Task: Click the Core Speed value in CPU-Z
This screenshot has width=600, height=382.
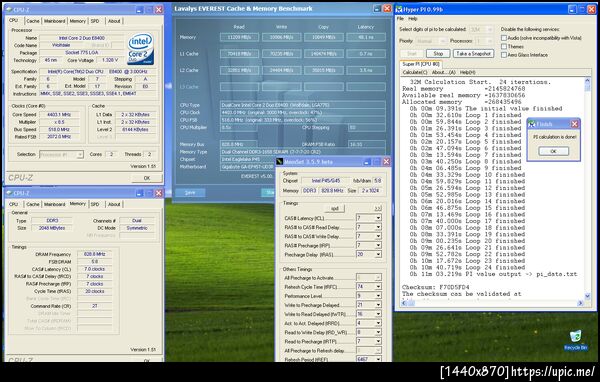Action: [x=59, y=115]
